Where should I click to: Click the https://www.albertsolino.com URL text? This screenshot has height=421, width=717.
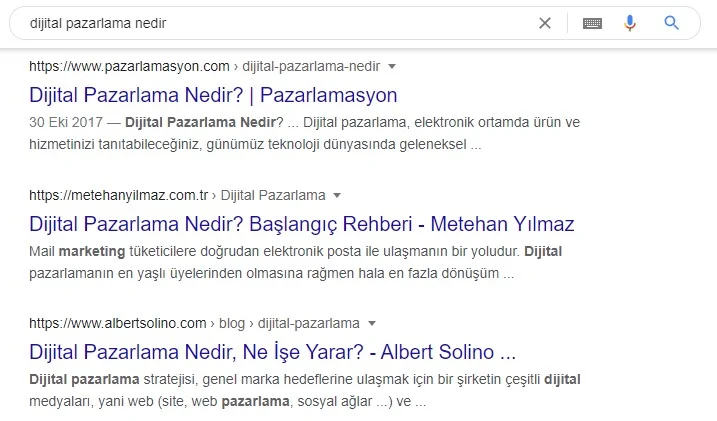(118, 323)
